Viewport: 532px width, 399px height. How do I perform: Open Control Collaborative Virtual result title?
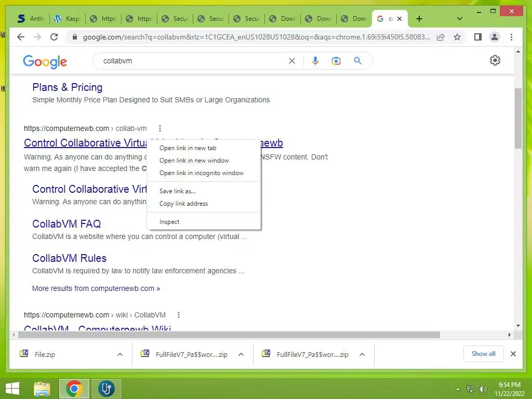coord(85,143)
